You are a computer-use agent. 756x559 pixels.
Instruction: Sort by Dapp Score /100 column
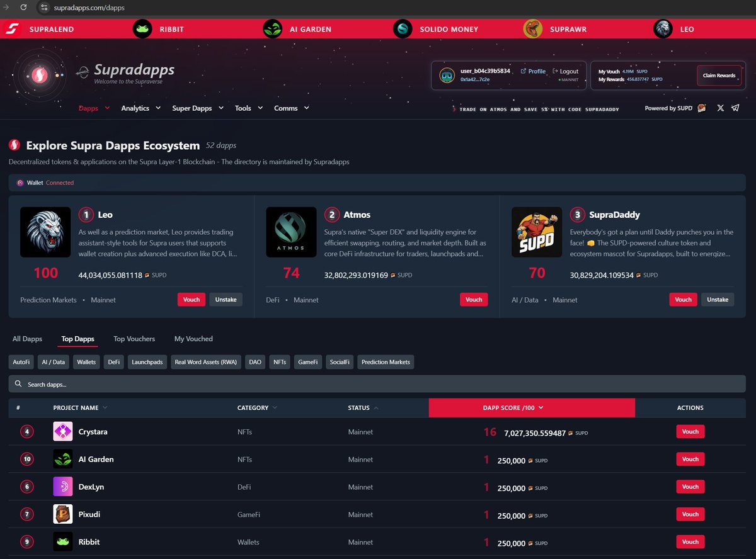pos(532,408)
